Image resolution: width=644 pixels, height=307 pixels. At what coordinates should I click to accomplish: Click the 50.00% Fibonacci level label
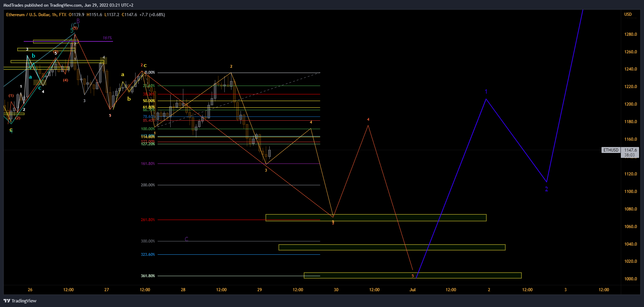(149, 101)
